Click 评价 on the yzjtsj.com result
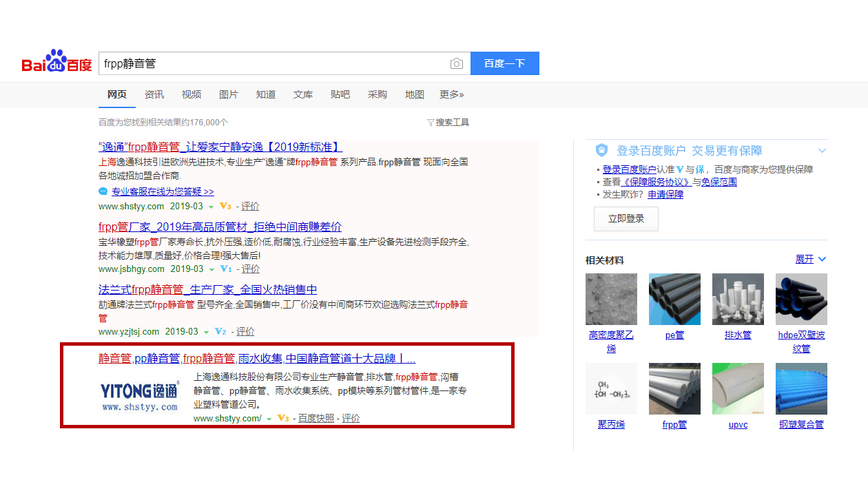 click(245, 331)
